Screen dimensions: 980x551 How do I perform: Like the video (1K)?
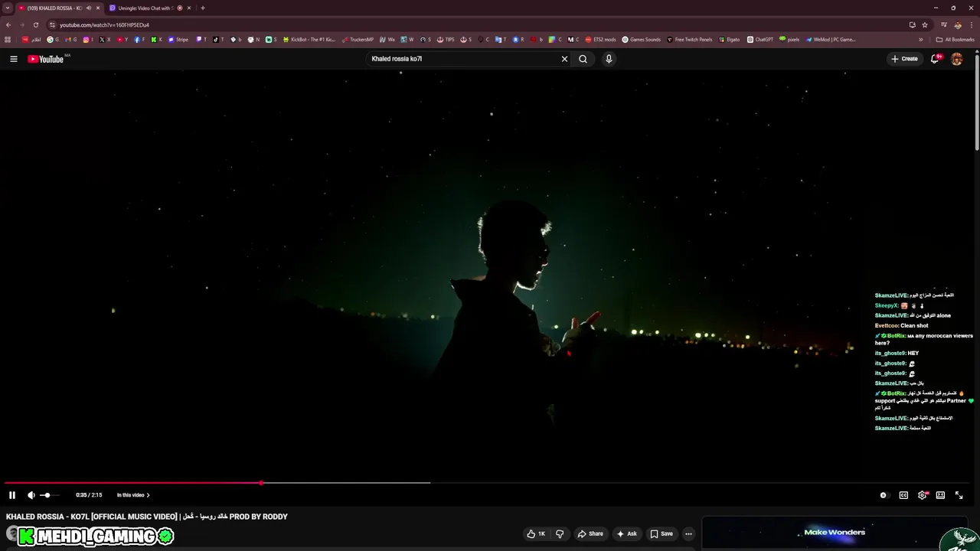536,533
